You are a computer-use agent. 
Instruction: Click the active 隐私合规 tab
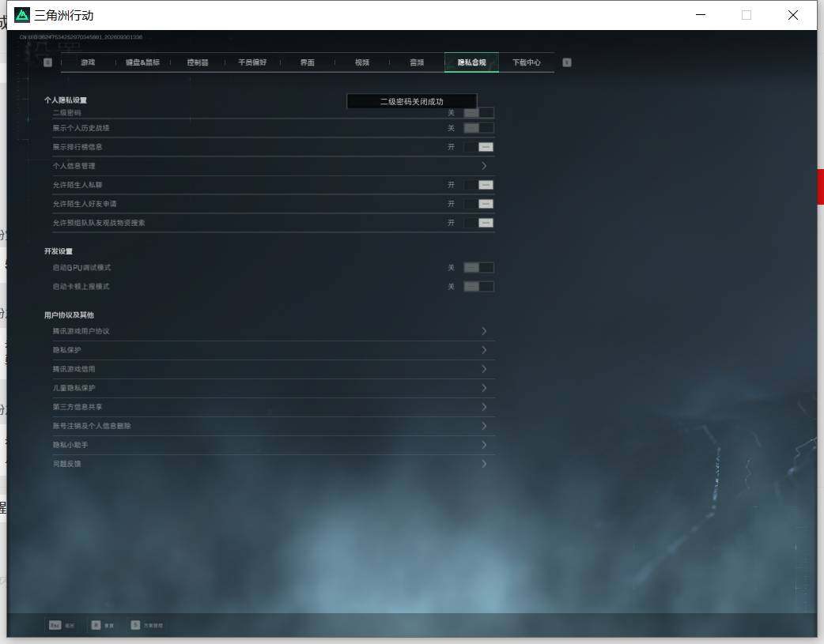[472, 62]
